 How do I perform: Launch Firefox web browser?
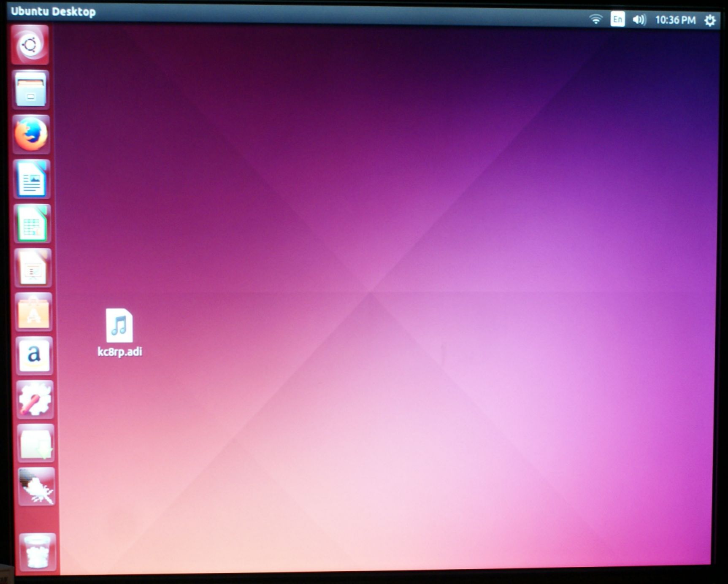pos(31,134)
